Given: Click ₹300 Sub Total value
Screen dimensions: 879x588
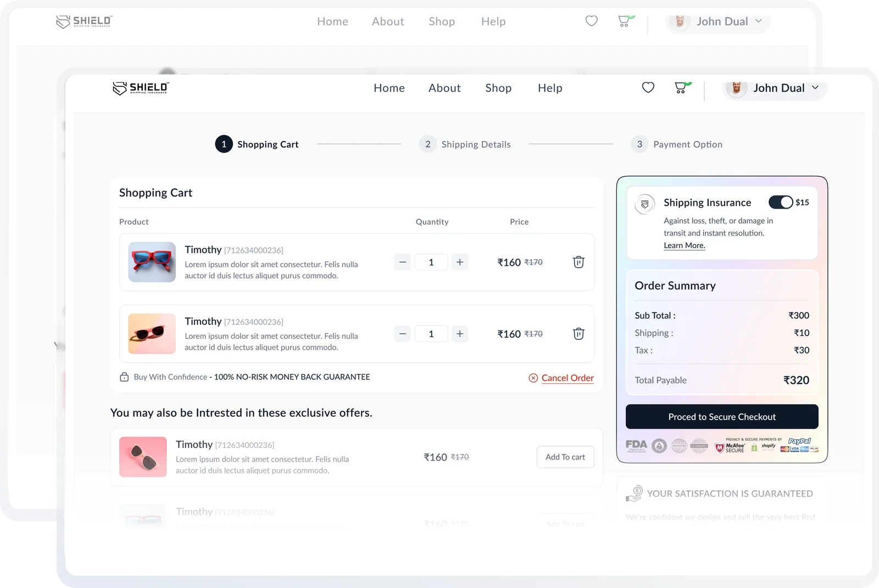Looking at the screenshot, I should [799, 315].
